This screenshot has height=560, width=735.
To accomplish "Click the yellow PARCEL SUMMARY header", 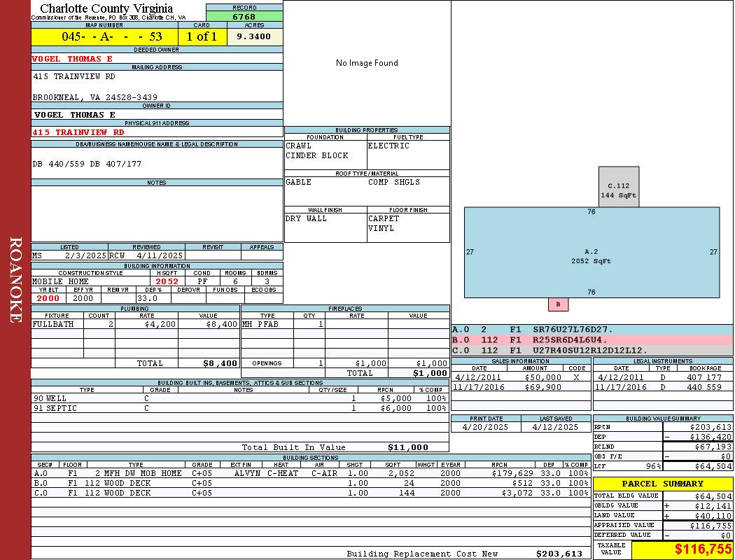I will click(662, 484).
